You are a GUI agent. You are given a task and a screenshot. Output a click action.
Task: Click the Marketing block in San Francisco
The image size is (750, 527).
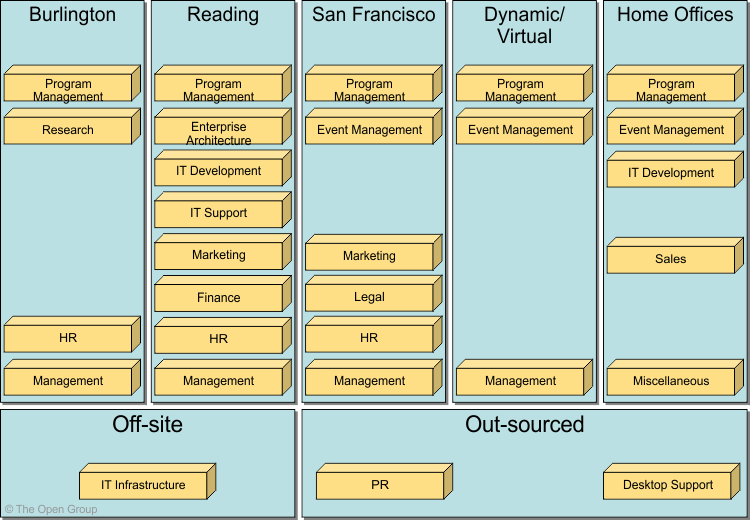[374, 253]
